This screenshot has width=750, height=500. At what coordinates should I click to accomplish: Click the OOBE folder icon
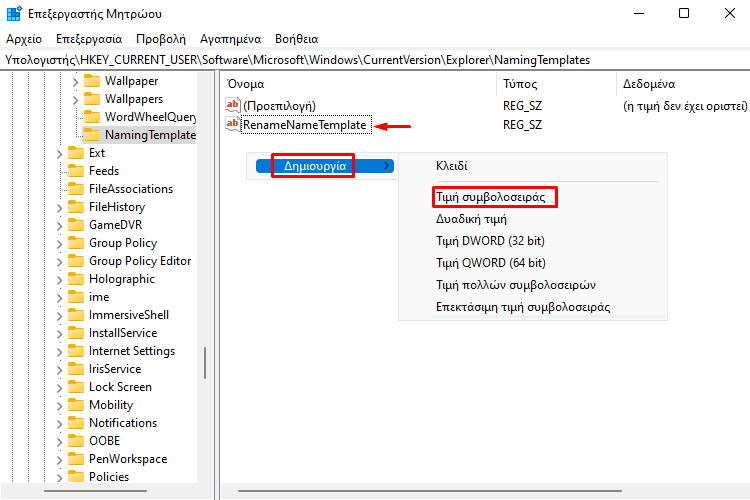76,441
